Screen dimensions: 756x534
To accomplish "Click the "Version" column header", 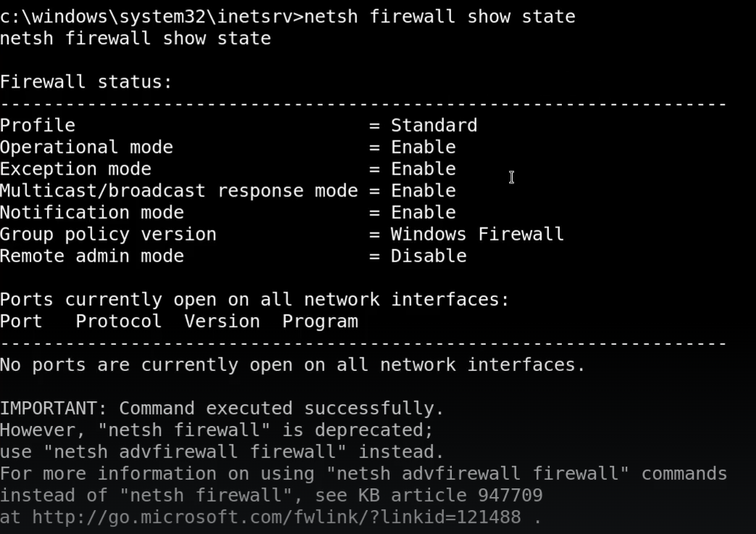I will [222, 321].
